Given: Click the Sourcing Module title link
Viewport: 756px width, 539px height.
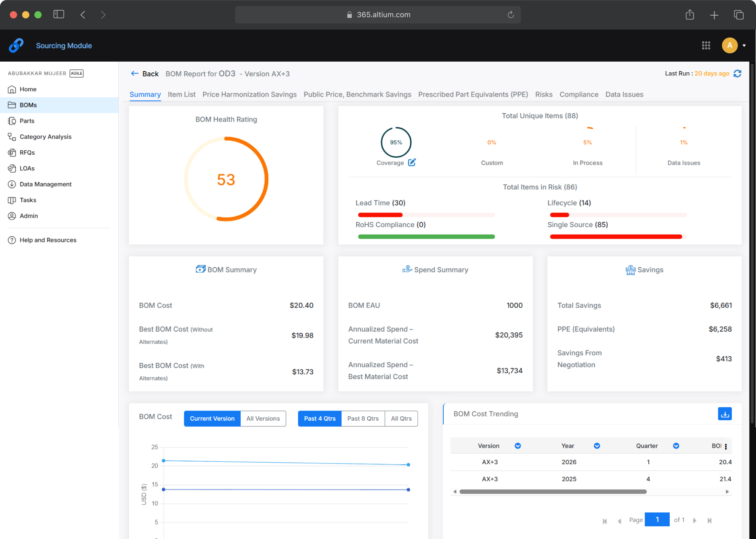Looking at the screenshot, I should (x=64, y=46).
